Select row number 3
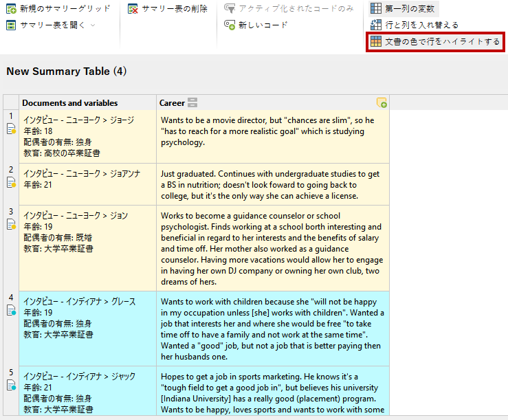This screenshot has height=420, width=508. 11,211
